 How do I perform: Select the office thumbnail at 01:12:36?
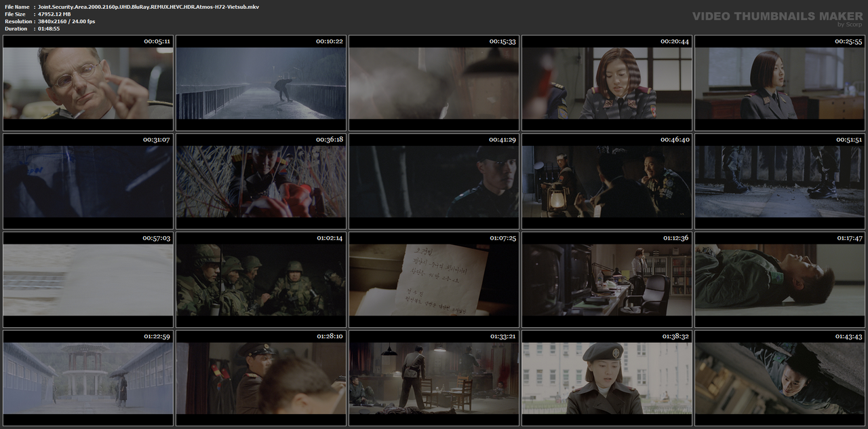coord(607,280)
